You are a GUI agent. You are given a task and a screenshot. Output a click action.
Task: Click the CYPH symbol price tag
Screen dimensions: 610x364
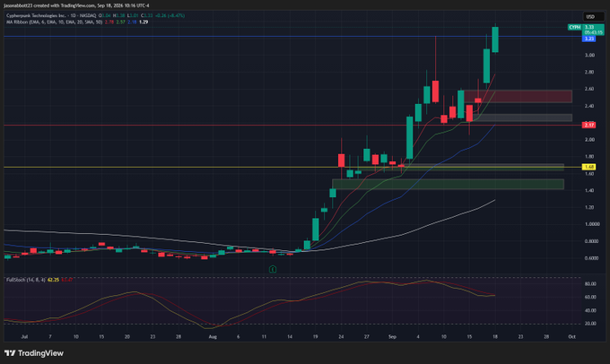575,27
